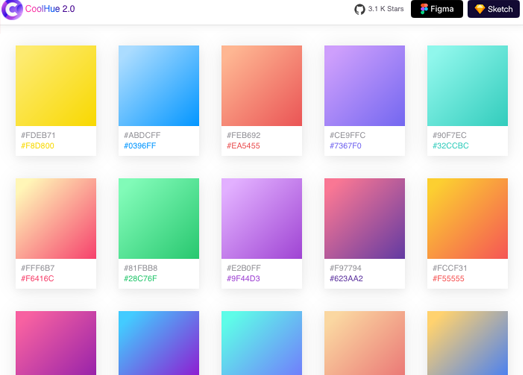Copy hex code #ABDCFF
Screen dimensions: 523x375
[x=142, y=135]
